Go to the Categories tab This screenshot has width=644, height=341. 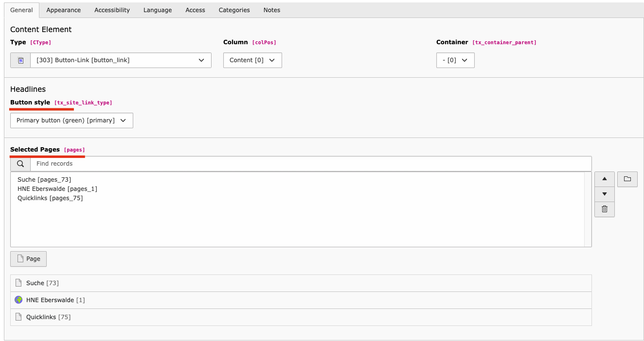[x=234, y=10]
